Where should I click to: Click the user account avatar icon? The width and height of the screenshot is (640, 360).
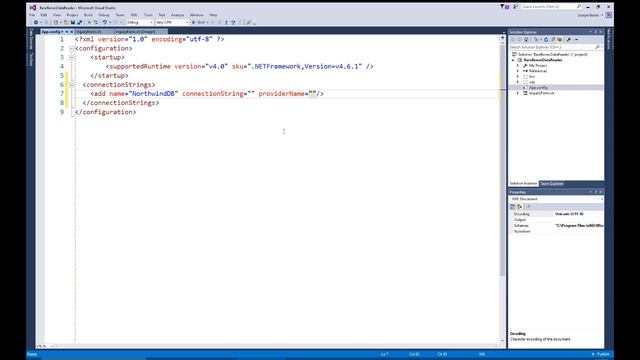(x=609, y=15)
